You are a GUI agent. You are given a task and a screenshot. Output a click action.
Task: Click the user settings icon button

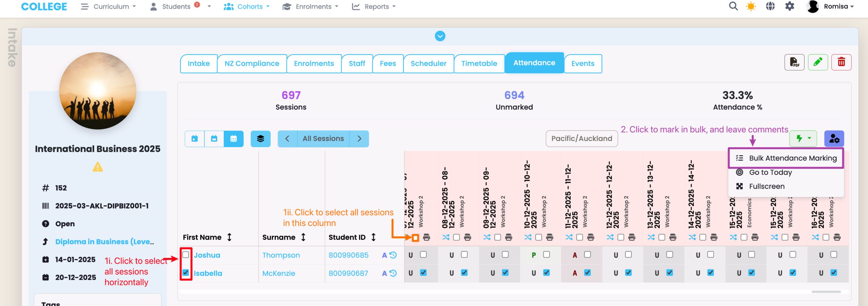coord(834,139)
